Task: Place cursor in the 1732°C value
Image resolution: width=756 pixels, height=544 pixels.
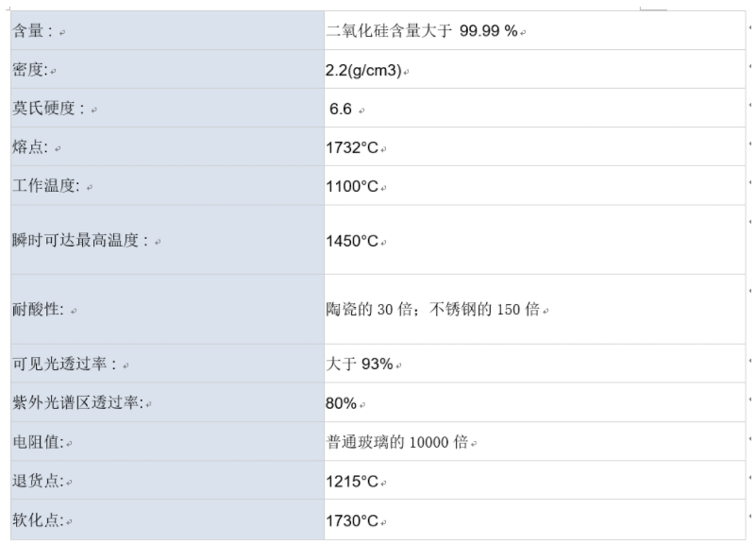Action: 352,147
